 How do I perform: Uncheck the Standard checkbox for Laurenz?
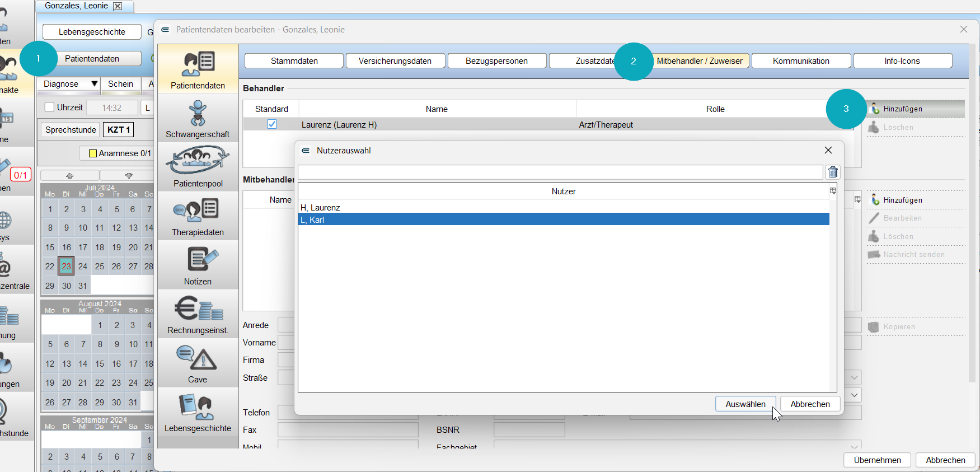[x=272, y=124]
